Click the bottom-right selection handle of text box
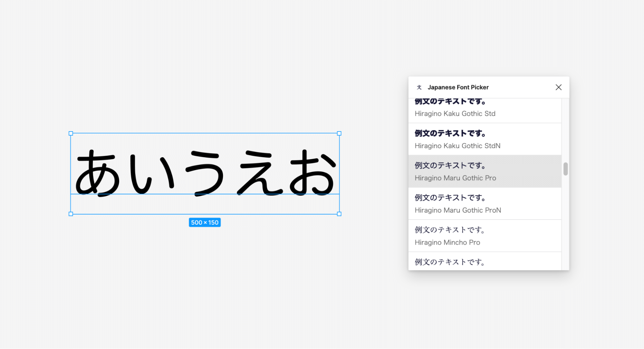Image resolution: width=644 pixels, height=349 pixels. pyautogui.click(x=339, y=214)
